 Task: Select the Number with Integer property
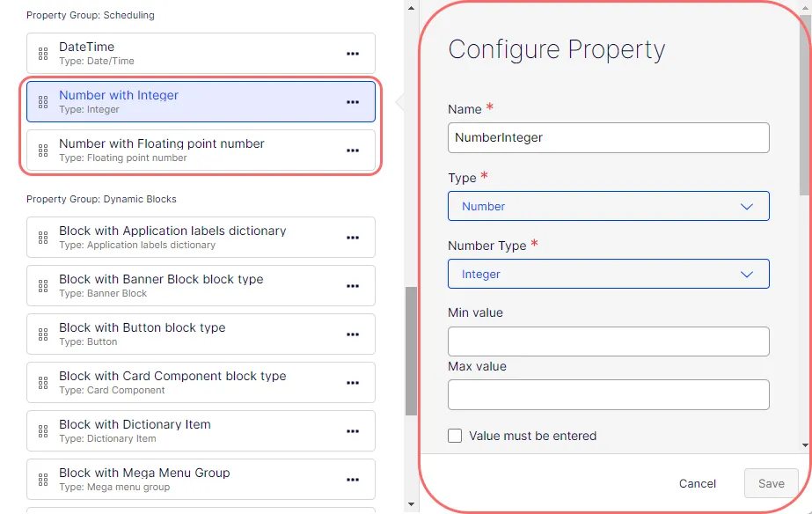tap(201, 101)
